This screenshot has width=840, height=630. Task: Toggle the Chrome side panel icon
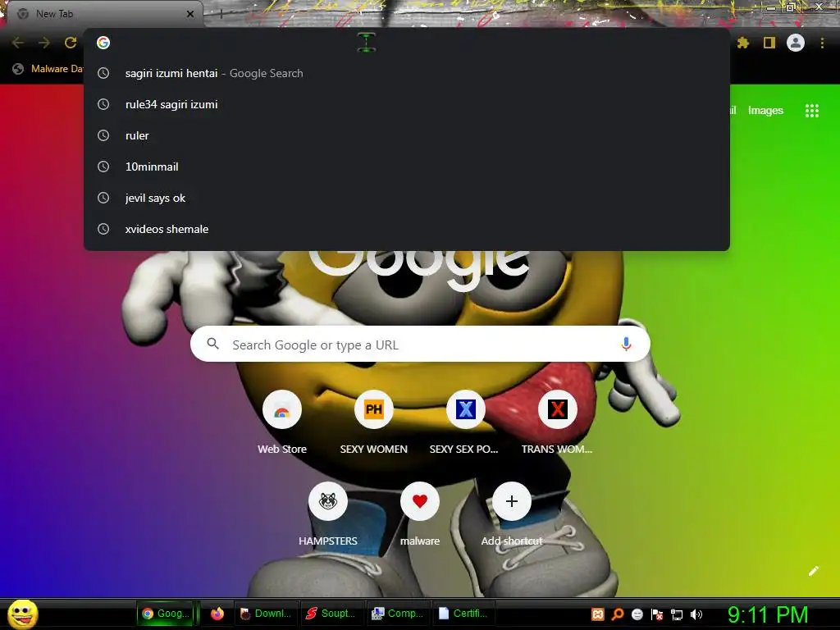(769, 43)
